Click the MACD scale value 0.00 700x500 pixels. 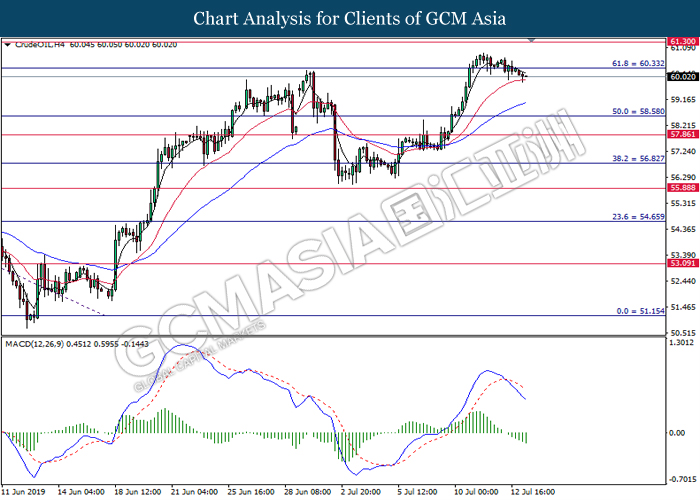677,433
